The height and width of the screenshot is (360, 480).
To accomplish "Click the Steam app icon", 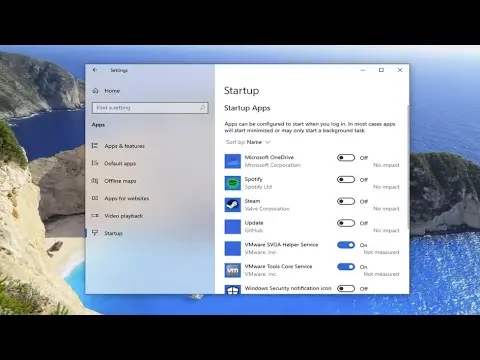I will pyautogui.click(x=233, y=205).
